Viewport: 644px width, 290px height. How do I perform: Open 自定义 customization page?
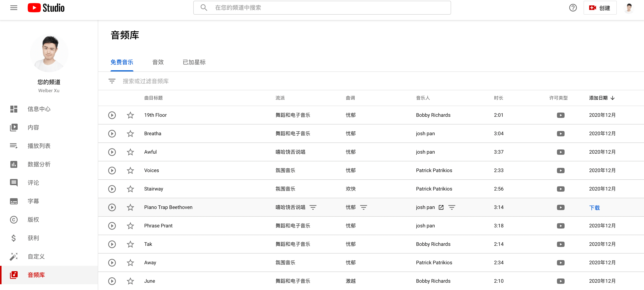[x=36, y=256]
